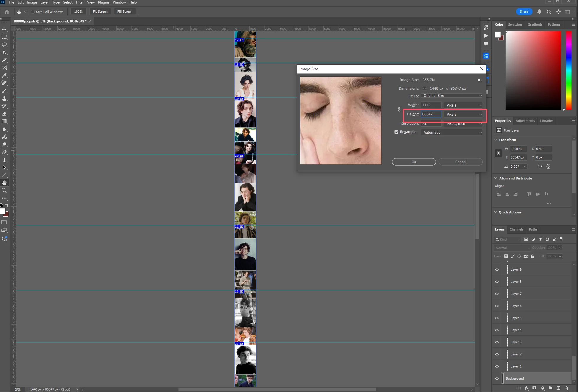
Task: Select the Horizontal Type tool
Action: [x=4, y=160]
